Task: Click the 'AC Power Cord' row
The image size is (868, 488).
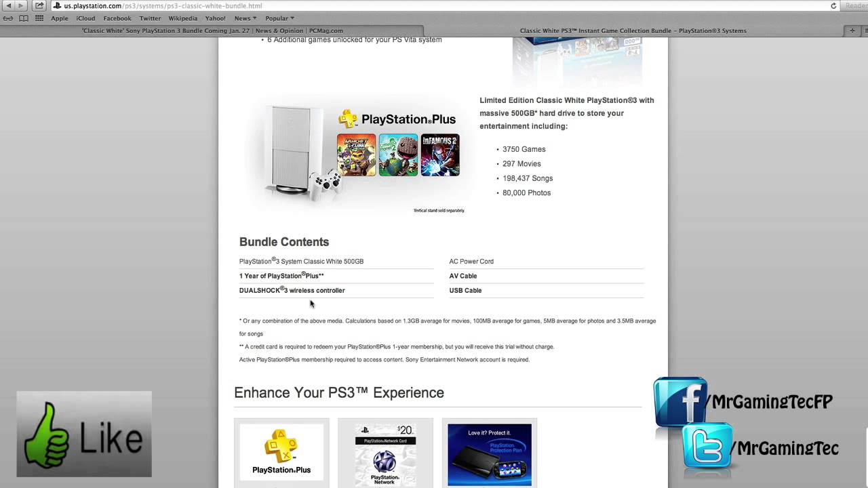Action: [546, 261]
